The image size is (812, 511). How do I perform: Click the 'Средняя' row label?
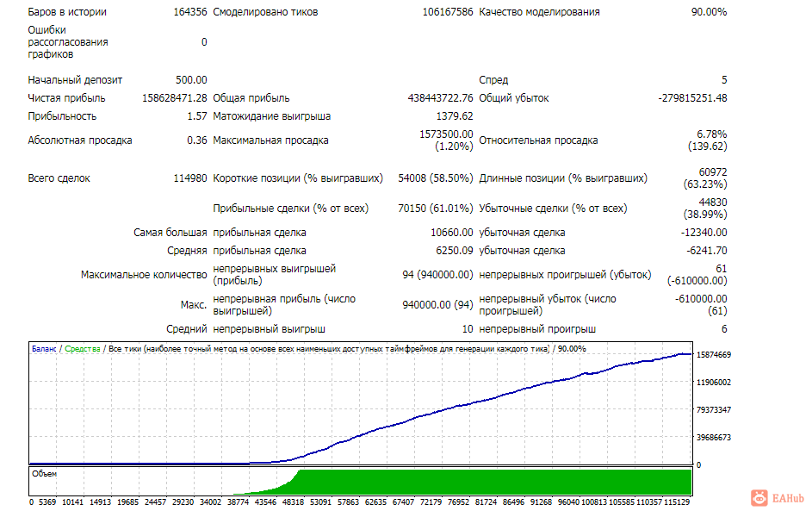(187, 251)
